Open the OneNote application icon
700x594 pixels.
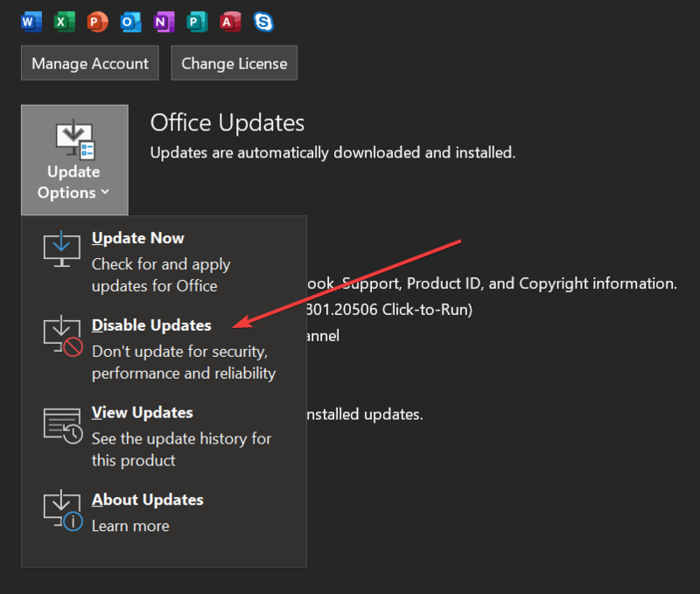point(164,21)
